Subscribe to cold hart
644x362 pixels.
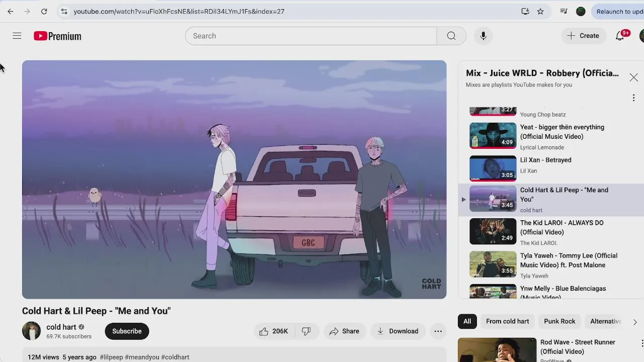tap(127, 331)
